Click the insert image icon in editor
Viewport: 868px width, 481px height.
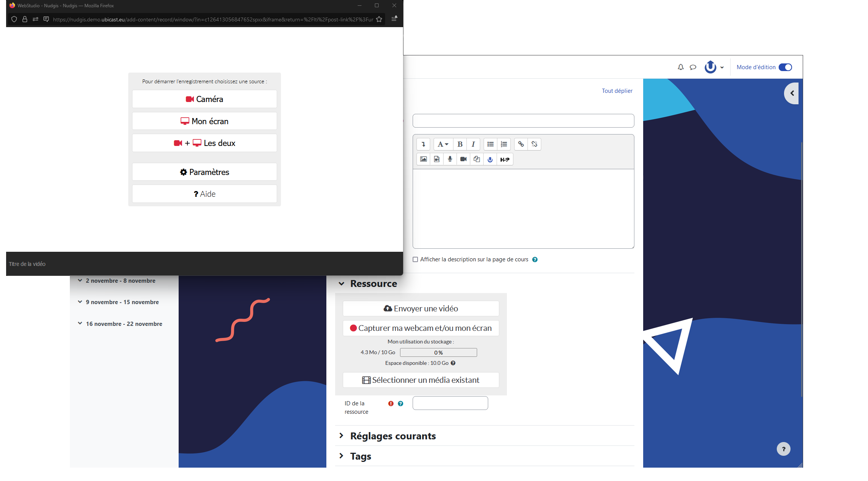point(423,159)
